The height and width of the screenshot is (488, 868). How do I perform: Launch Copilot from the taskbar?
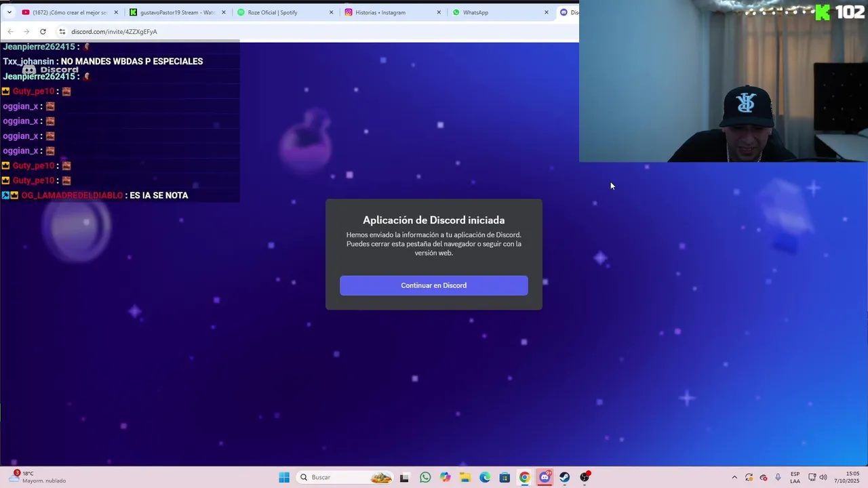tap(445, 477)
